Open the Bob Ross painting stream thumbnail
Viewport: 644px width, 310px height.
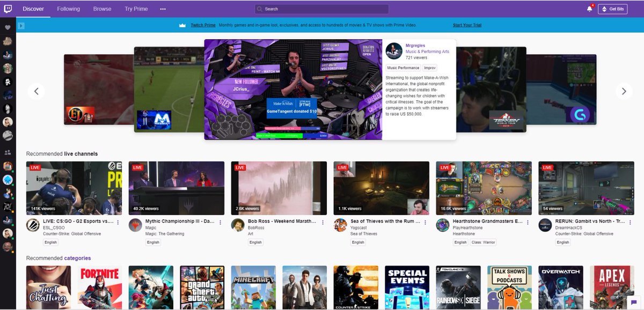point(279,188)
